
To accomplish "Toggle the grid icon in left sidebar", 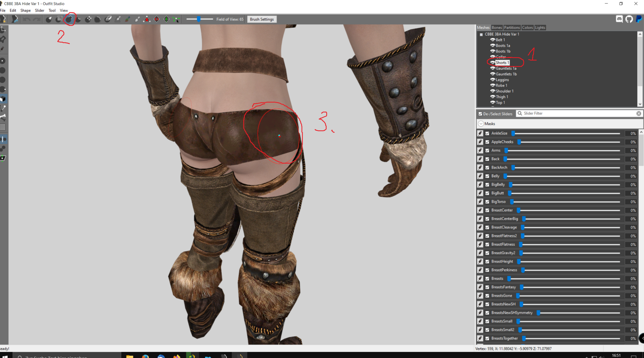I will (x=3, y=127).
